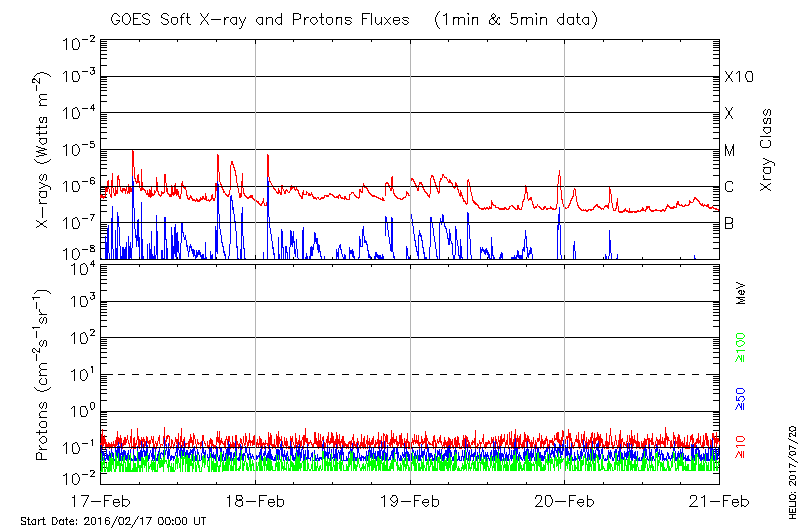Click the 'B' X-ray class label
The image size is (800, 530).
coord(729,224)
